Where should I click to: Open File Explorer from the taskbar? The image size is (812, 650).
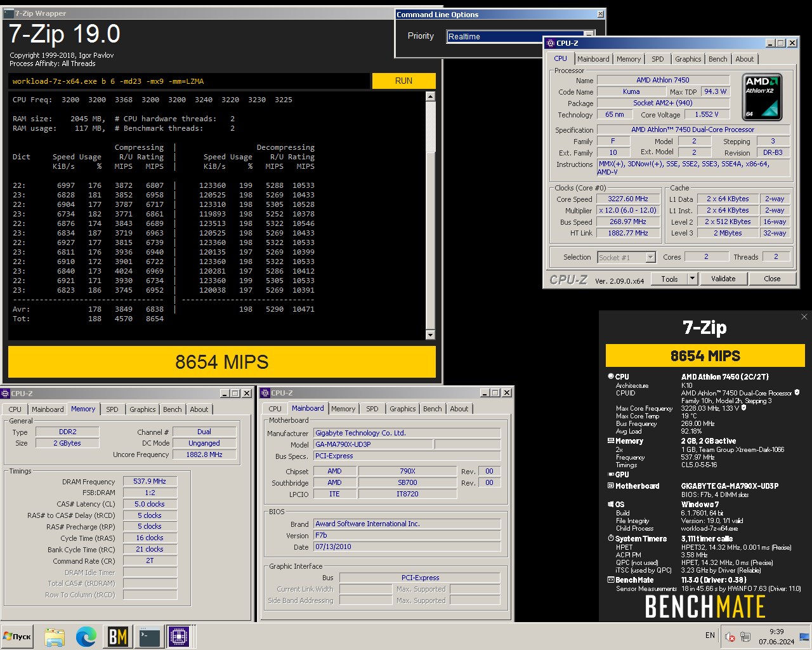55,637
